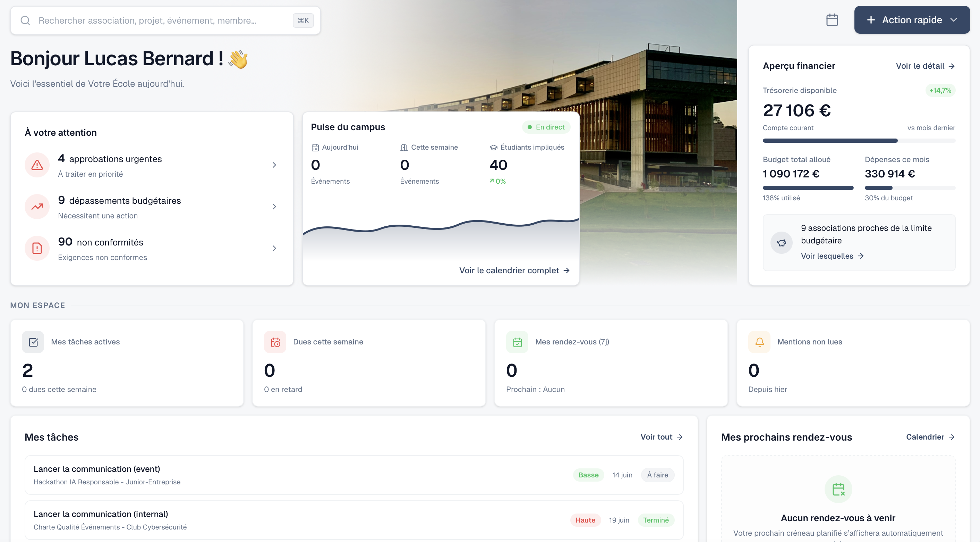Click Voir tout in Mes tâches
Screen dimensions: 980x542
662,437
